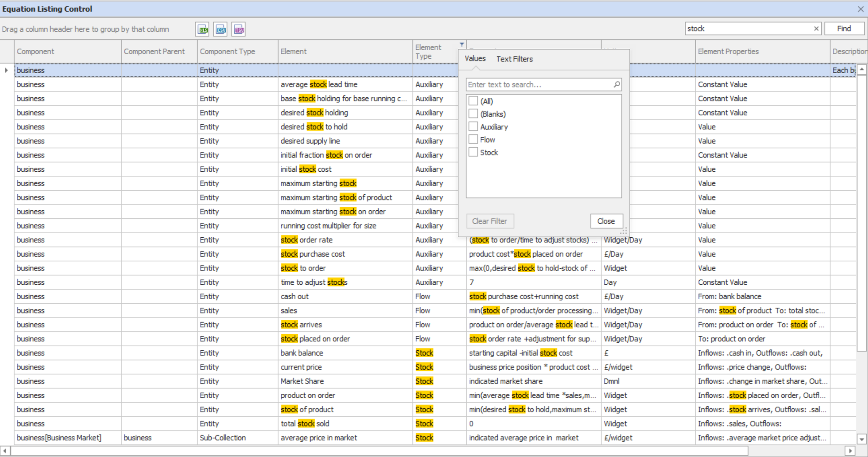Sort by Element Properties column header
The height and width of the screenshot is (457, 868).
tap(763, 52)
